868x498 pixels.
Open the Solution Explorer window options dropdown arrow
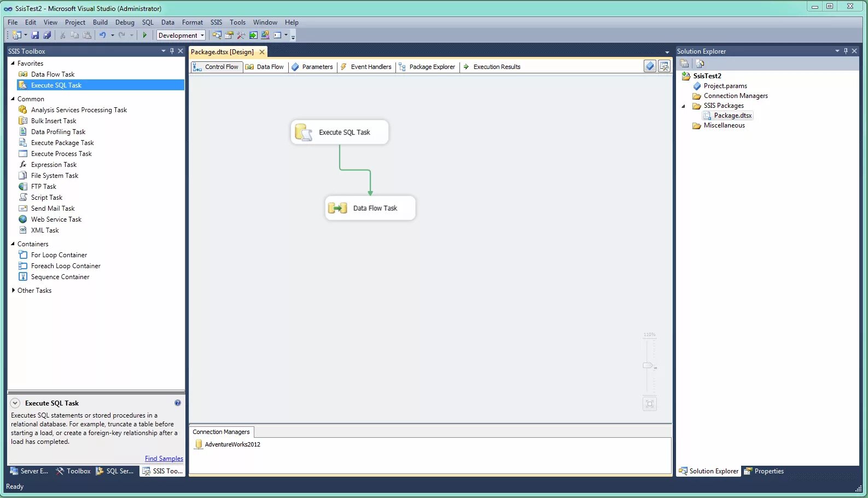[x=837, y=51]
